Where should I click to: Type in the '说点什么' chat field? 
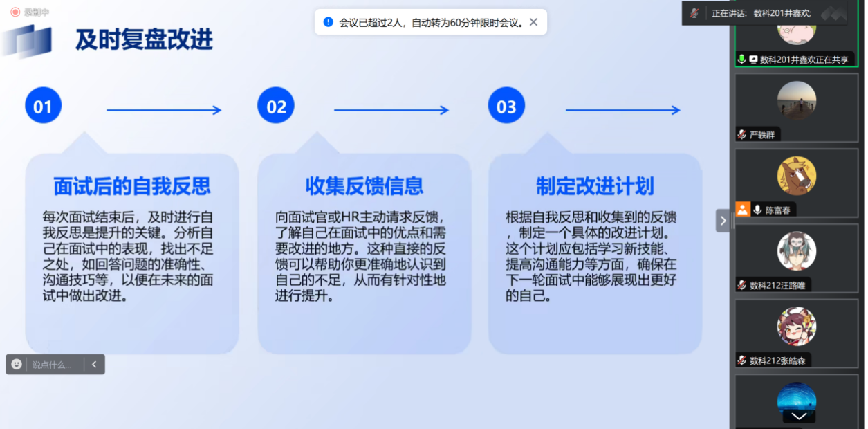53,365
